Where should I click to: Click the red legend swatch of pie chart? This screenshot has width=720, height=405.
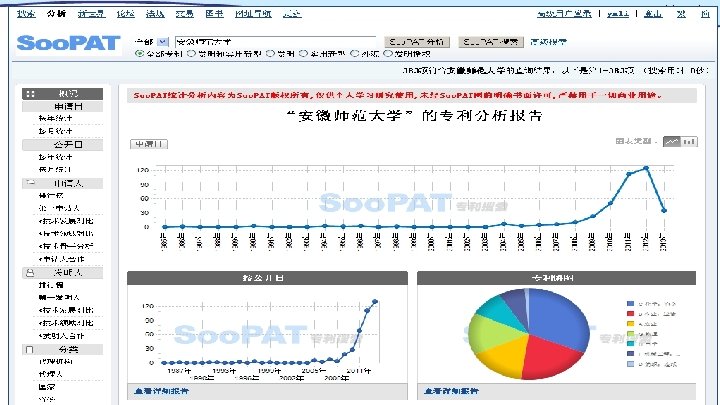click(630, 314)
